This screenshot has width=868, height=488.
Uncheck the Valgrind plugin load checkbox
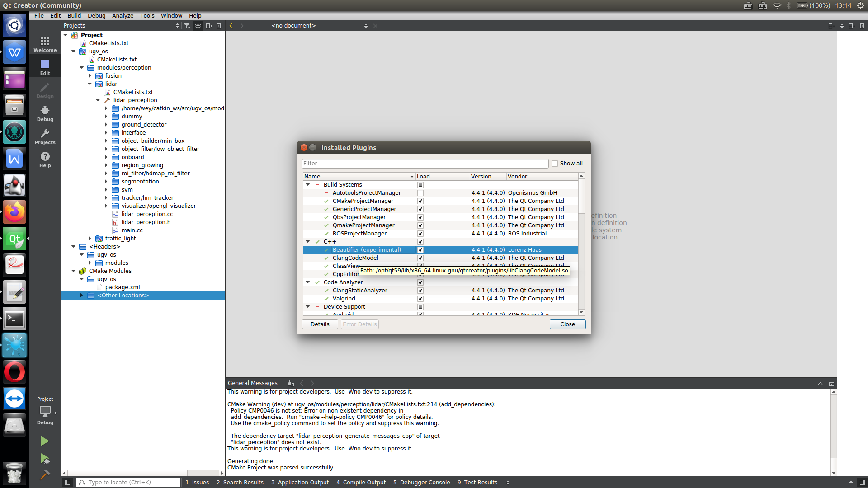(420, 299)
